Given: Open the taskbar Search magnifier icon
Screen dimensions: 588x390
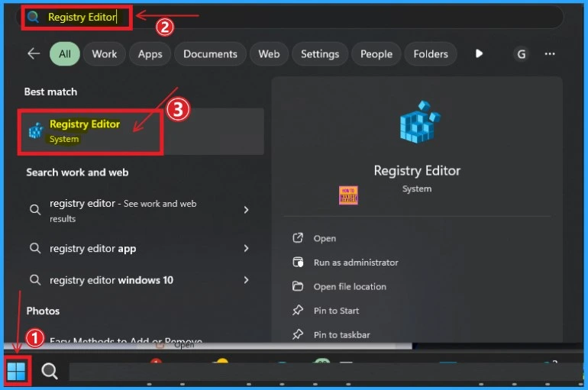Looking at the screenshot, I should 50,371.
